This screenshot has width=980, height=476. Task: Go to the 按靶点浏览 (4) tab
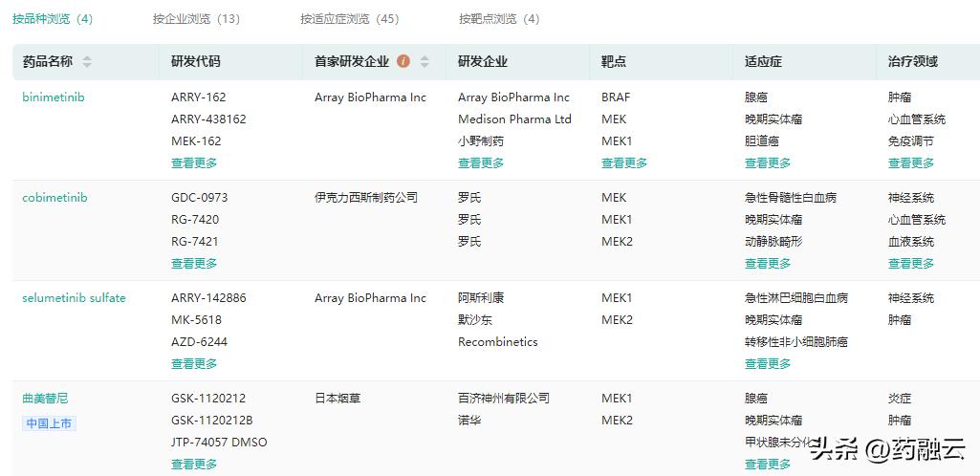tap(499, 19)
